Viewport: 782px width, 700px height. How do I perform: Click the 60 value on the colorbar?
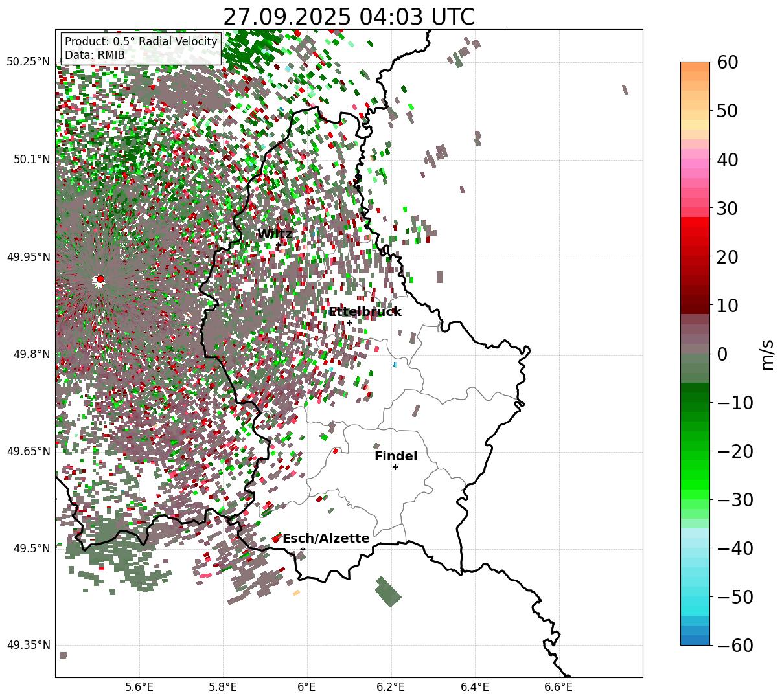(727, 62)
